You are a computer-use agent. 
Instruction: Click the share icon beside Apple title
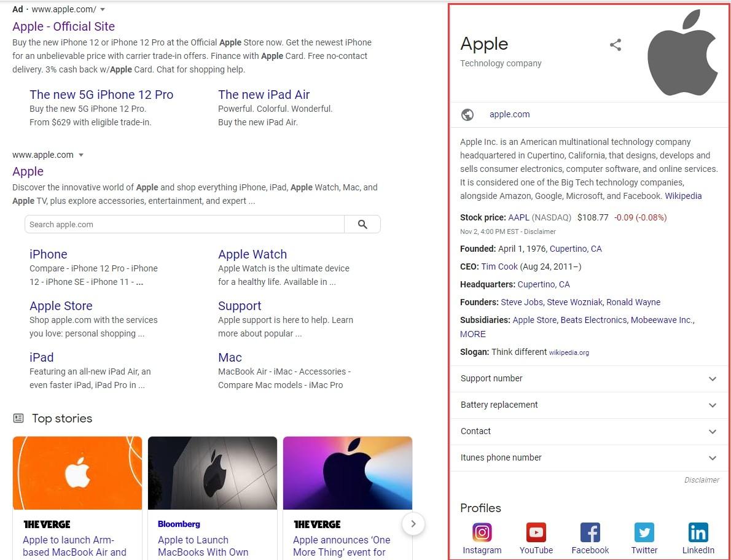point(616,45)
